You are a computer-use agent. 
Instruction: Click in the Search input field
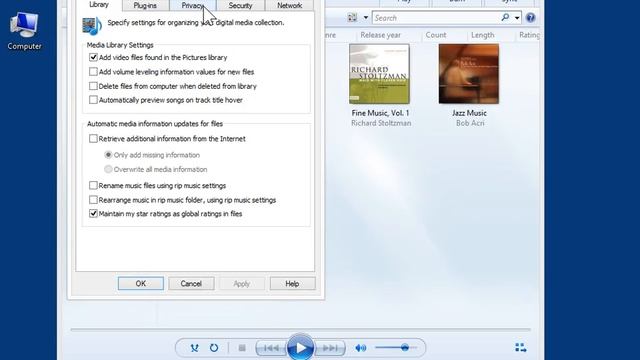pyautogui.click(x=436, y=18)
